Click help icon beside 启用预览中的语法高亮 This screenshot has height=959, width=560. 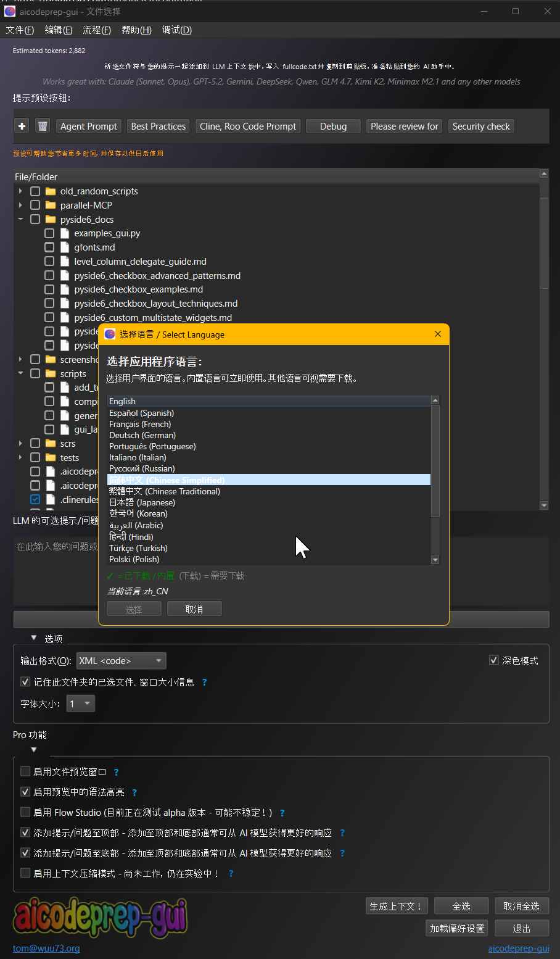click(134, 792)
